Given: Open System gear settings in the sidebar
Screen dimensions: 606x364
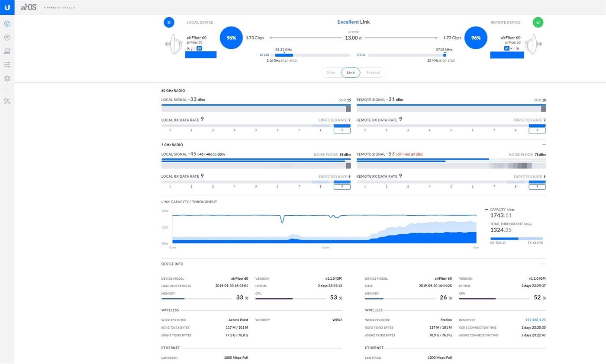Looking at the screenshot, I should point(7,79).
